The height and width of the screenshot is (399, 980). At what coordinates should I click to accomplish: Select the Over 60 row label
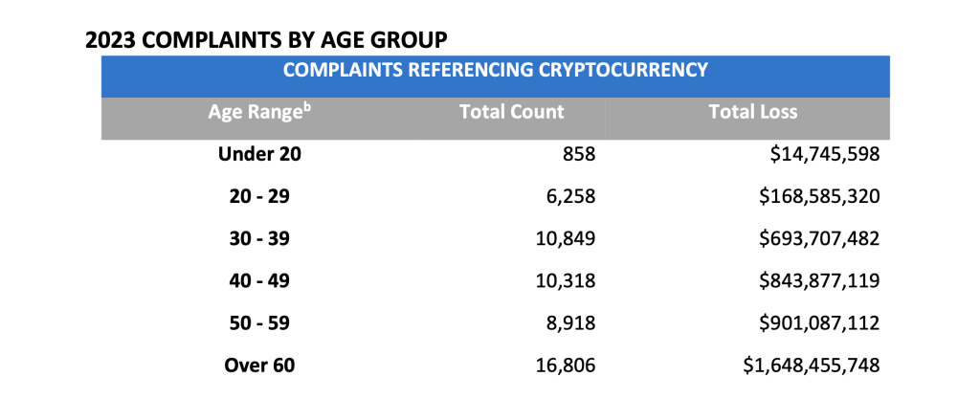click(259, 366)
